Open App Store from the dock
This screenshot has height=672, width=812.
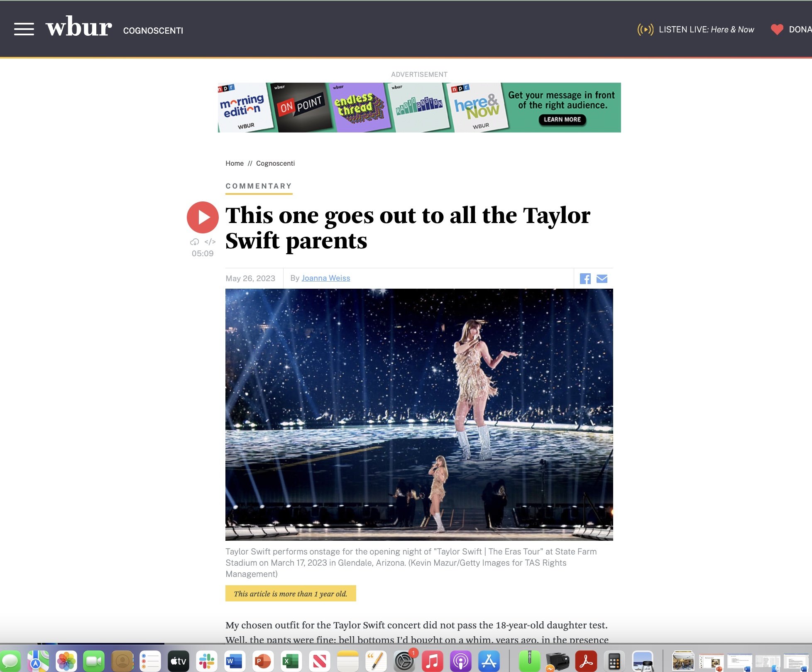click(489, 661)
